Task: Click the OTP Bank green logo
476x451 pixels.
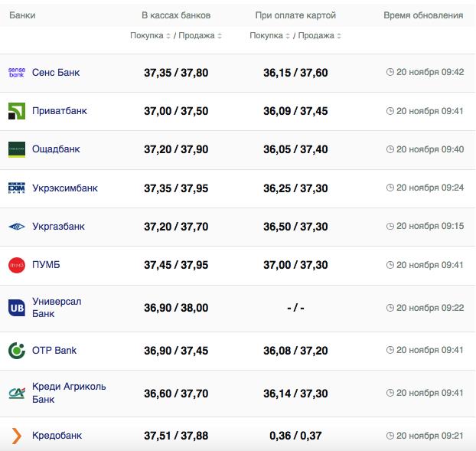Action: tap(17, 351)
